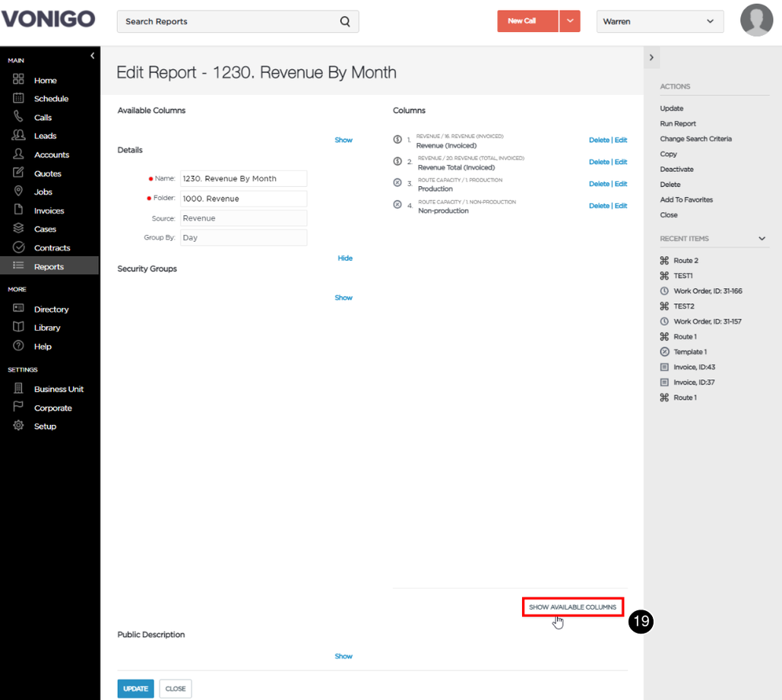Click the Jobs location pin icon

click(18, 192)
